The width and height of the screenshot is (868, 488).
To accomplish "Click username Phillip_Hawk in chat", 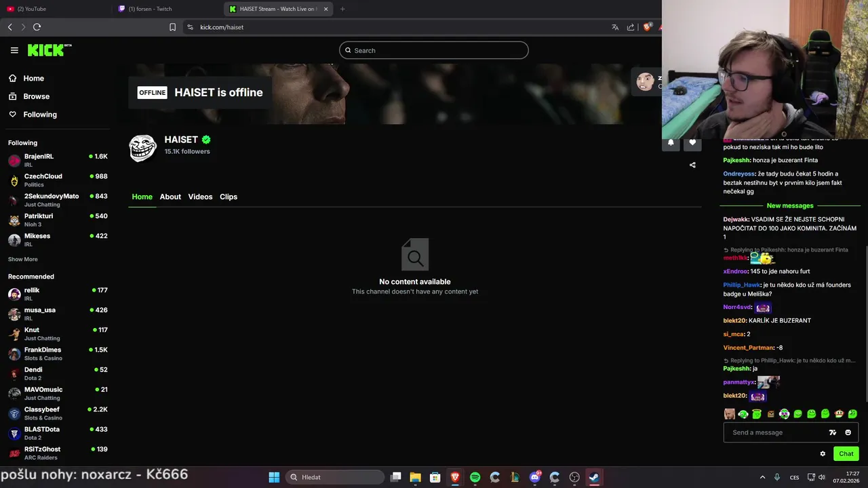I will 742,285.
